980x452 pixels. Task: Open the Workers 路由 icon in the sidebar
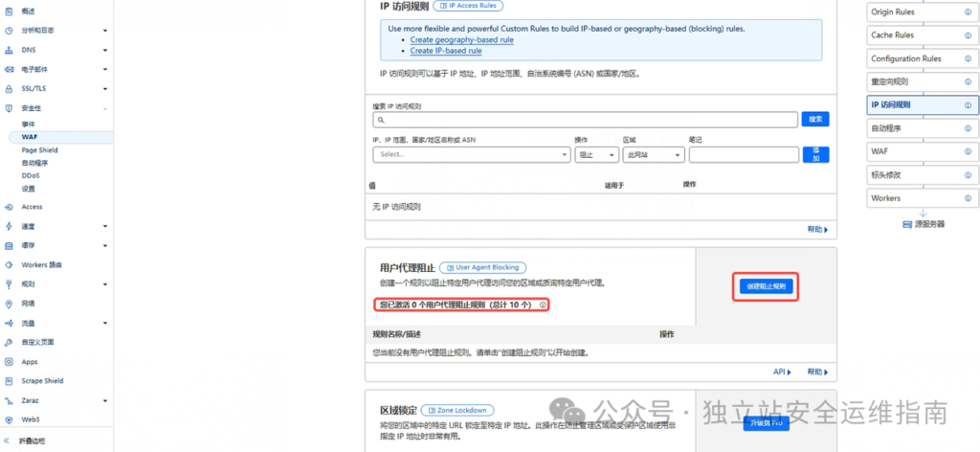[x=9, y=265]
